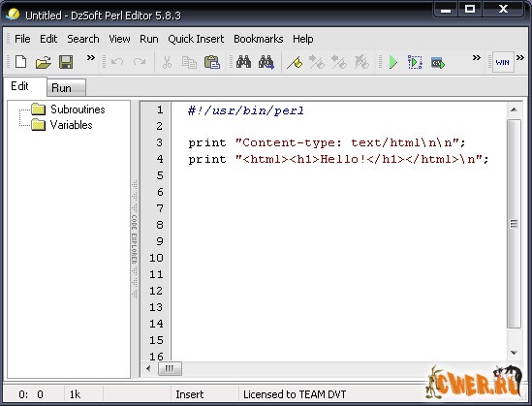This screenshot has width=532, height=406.
Task: Go to next bookmark icon
Action: click(317, 62)
